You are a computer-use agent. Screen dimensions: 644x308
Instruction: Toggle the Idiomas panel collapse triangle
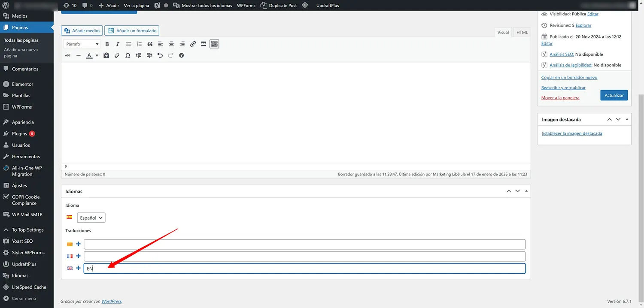(526, 191)
